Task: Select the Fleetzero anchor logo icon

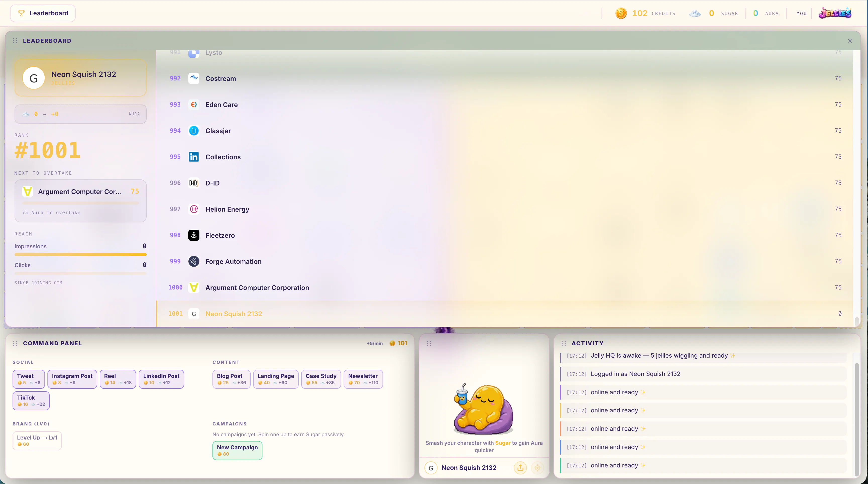Action: [194, 235]
